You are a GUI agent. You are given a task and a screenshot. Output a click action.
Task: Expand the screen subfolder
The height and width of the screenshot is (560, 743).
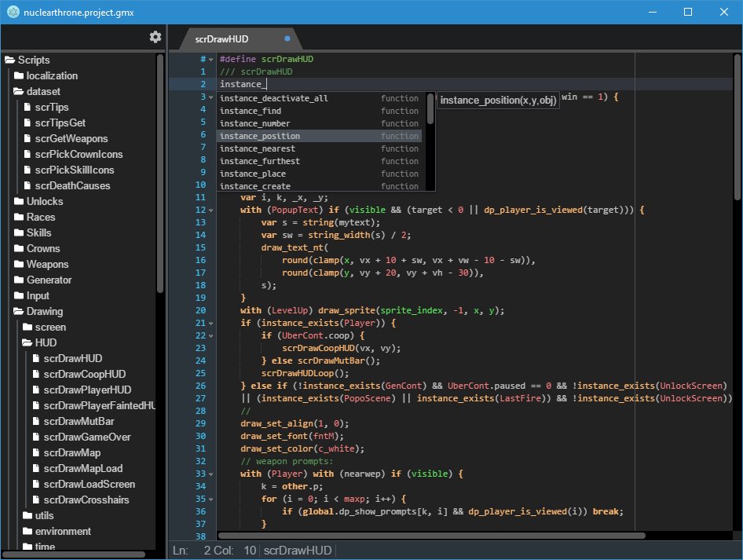[x=45, y=327]
